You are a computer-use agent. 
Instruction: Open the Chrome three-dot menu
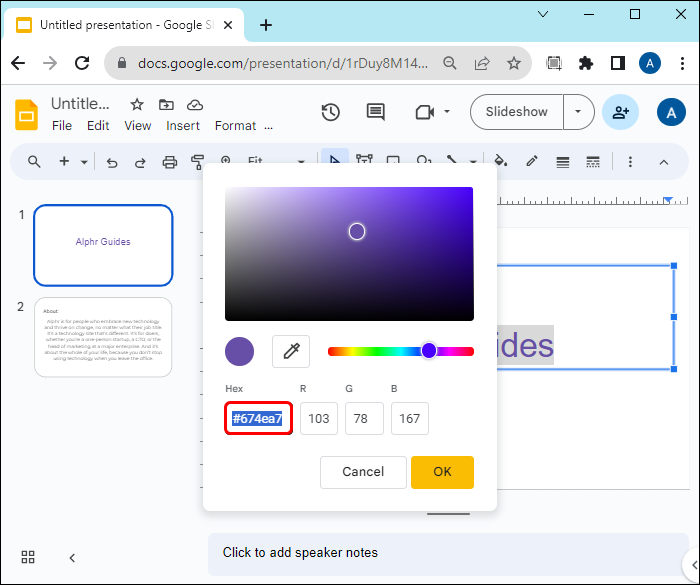point(682,63)
